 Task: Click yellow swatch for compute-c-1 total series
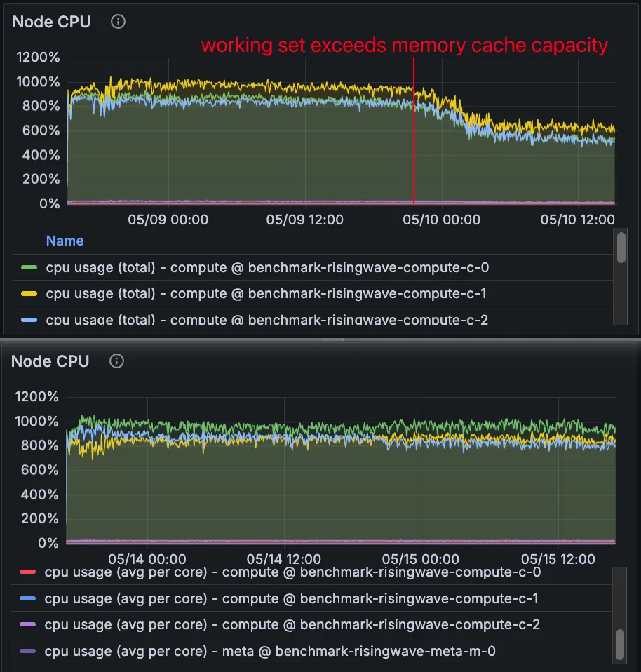29,294
